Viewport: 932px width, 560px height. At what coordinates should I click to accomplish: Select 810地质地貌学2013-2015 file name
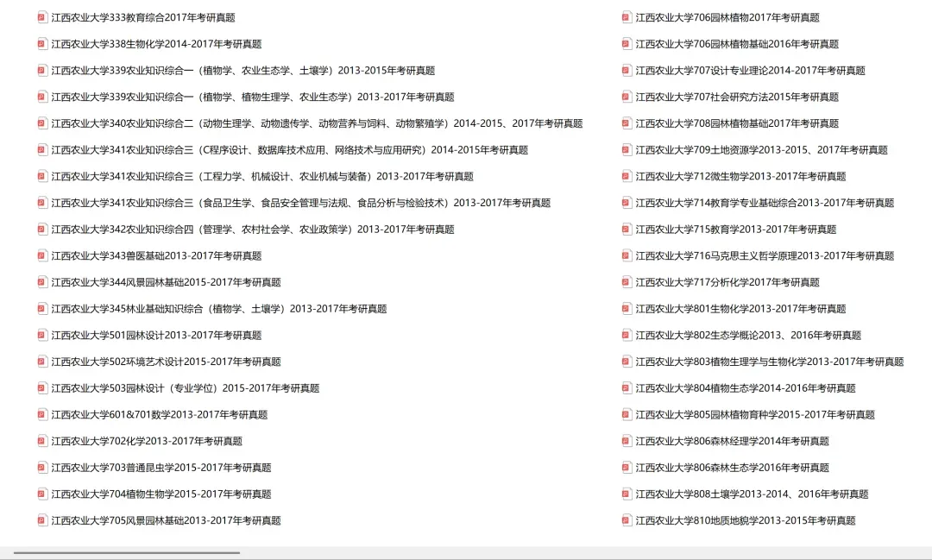[x=746, y=520]
